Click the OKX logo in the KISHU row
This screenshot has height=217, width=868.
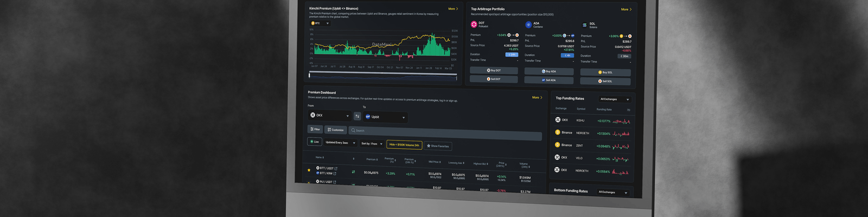point(558,120)
